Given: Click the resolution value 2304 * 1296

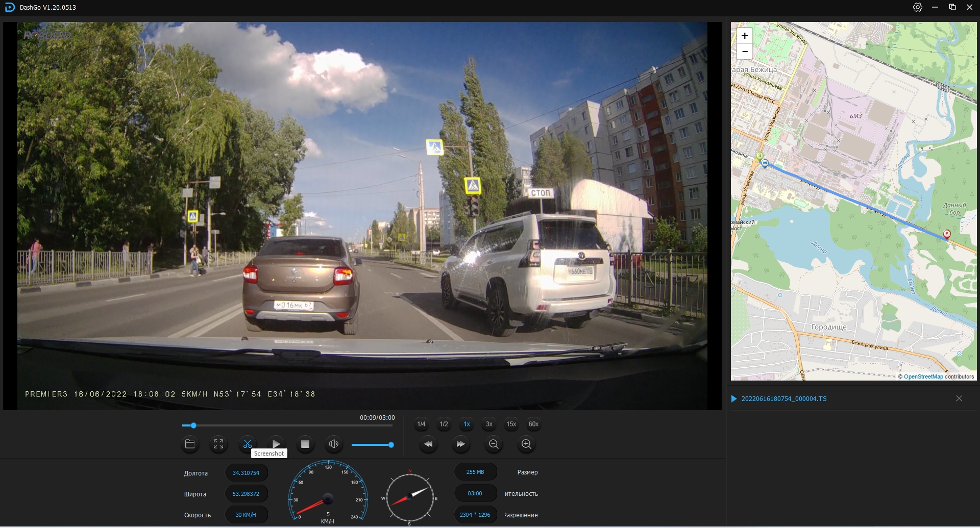Looking at the screenshot, I should (x=475, y=515).
